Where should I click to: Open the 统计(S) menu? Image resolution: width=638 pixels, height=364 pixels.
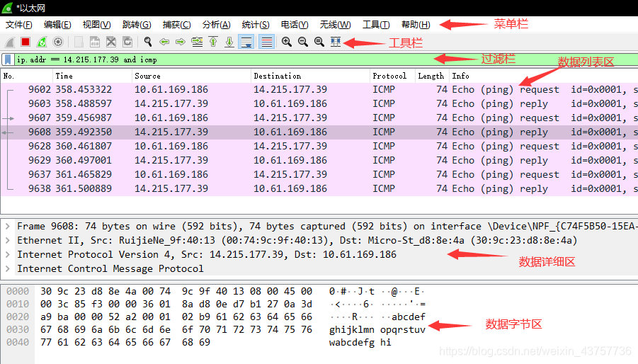tap(256, 25)
